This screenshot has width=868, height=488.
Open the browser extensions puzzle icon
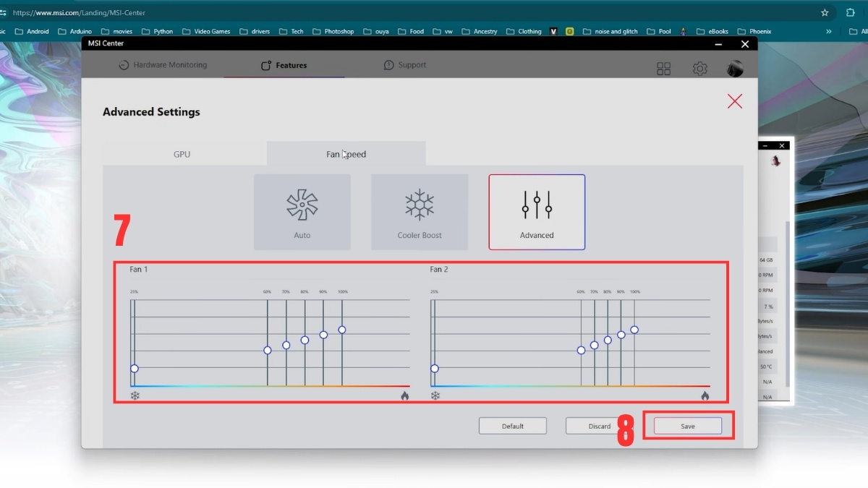coord(851,12)
